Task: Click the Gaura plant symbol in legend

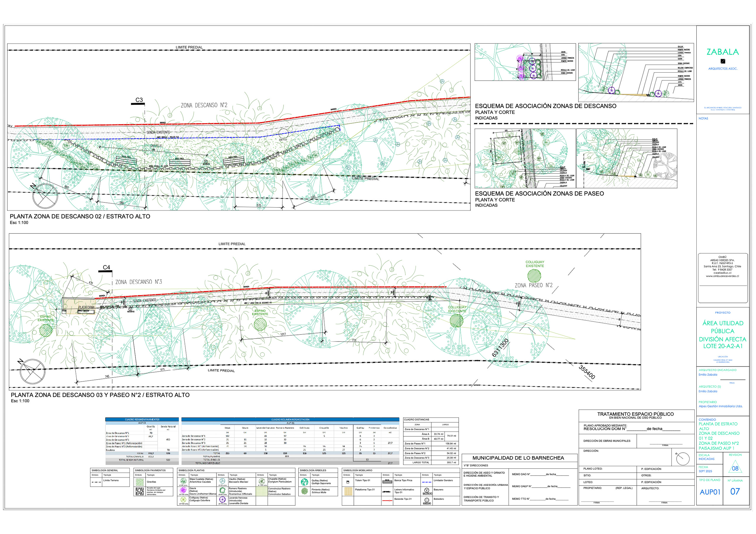Action: click(183, 490)
